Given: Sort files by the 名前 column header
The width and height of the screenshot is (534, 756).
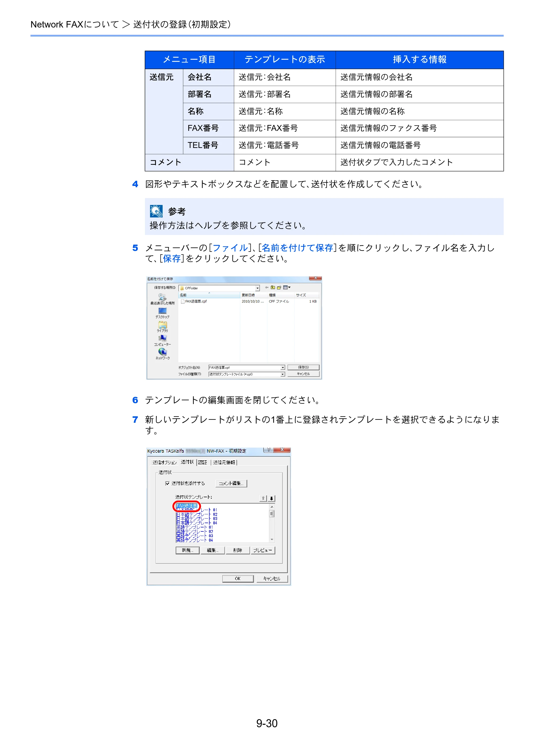Looking at the screenshot, I should click(209, 295).
